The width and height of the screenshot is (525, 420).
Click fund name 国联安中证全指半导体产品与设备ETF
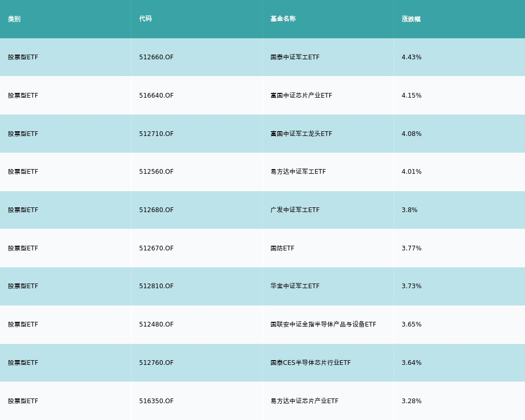pos(323,324)
